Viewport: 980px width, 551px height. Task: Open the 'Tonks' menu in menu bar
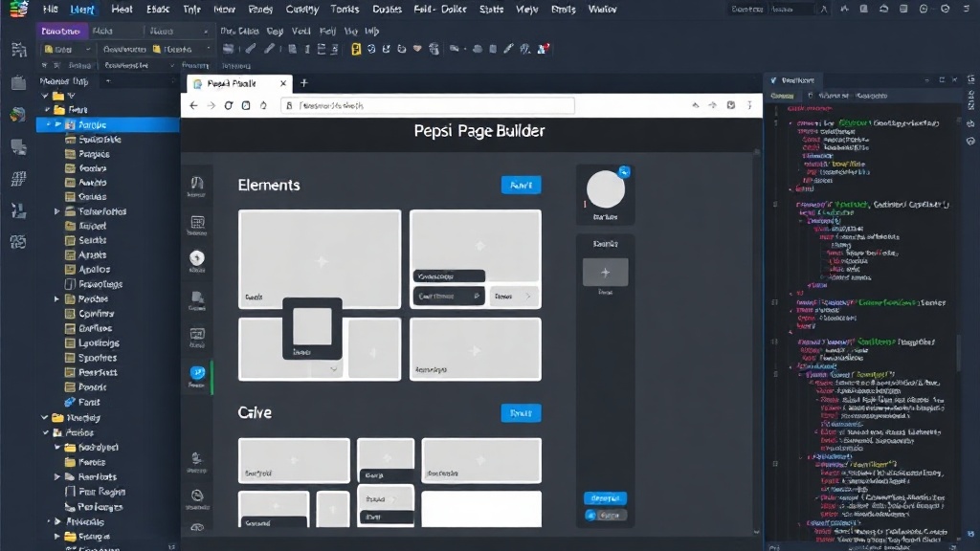(345, 10)
